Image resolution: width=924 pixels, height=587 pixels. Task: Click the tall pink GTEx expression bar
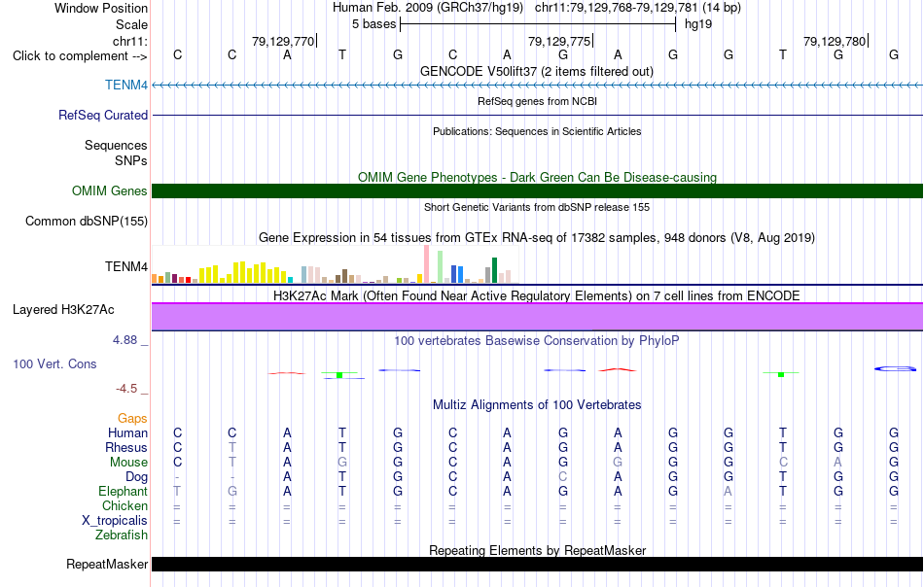point(426,263)
